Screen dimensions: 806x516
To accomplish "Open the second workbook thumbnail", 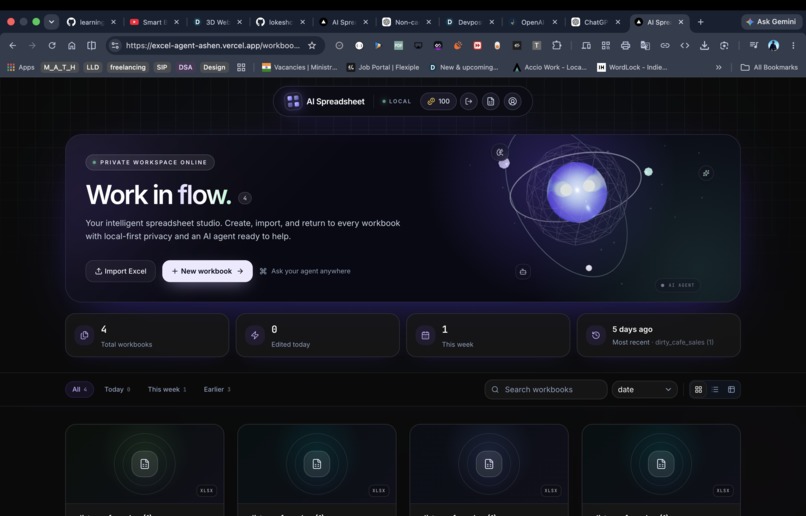I will coord(317,464).
